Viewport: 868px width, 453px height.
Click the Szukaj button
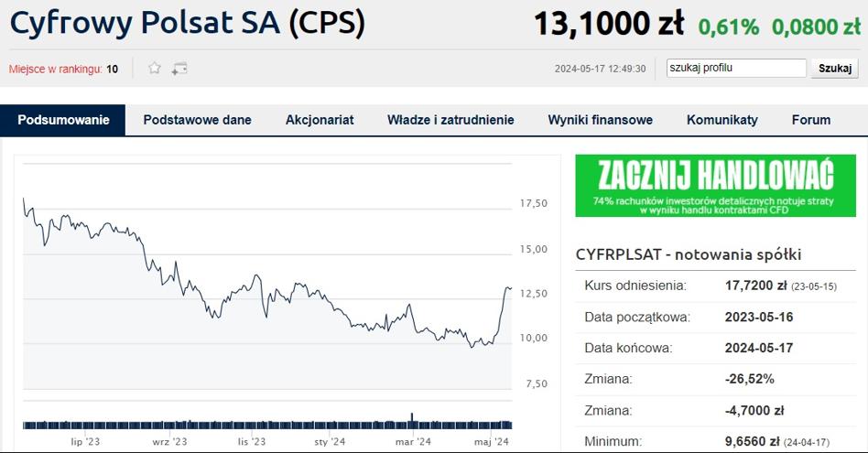[x=835, y=69]
